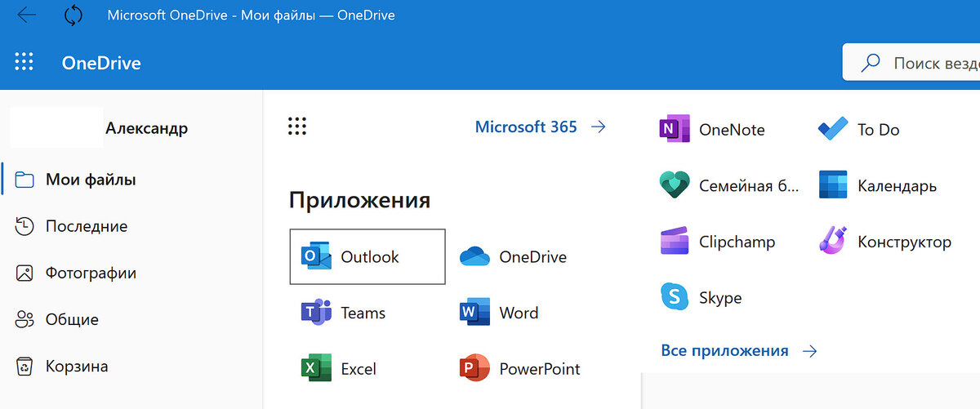This screenshot has width=980, height=409.
Task: Click the Outlook envelope icon
Action: point(315,256)
